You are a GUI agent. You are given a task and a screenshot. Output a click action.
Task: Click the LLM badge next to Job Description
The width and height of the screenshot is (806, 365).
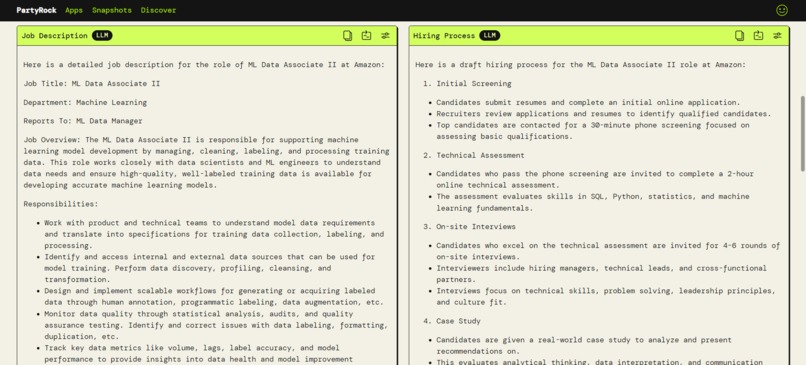coord(102,35)
